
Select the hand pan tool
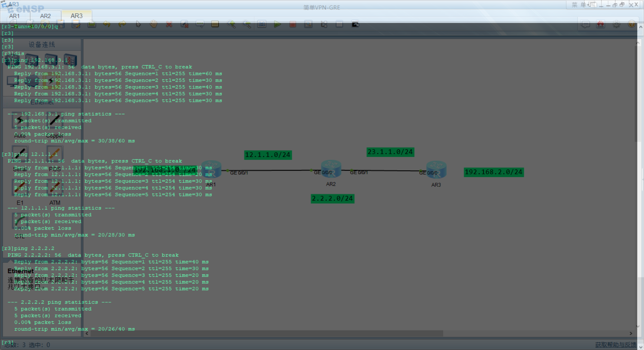[x=154, y=24]
